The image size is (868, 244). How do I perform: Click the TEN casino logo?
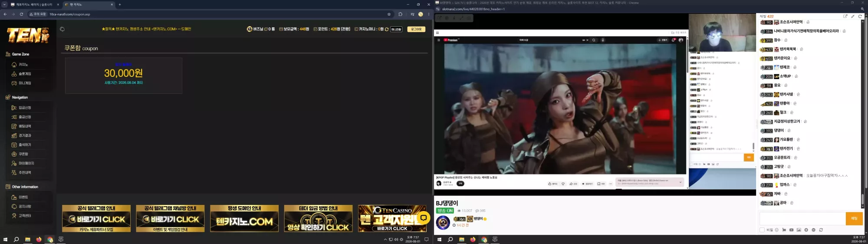pyautogui.click(x=28, y=35)
